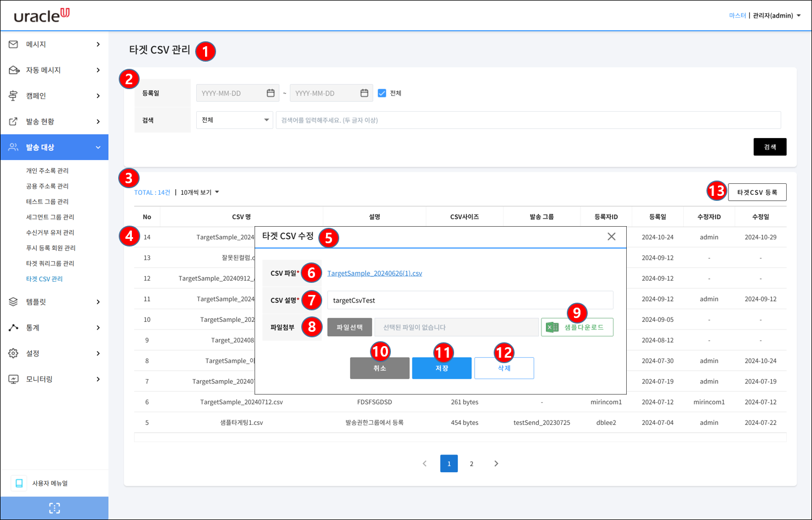Click the Excel icon on 샘플다운로드

(x=553, y=327)
